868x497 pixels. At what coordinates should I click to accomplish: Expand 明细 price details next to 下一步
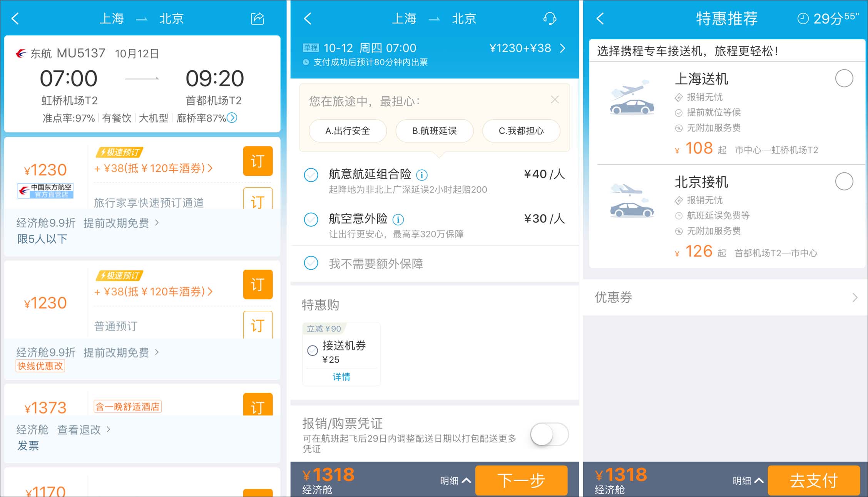pyautogui.click(x=455, y=480)
